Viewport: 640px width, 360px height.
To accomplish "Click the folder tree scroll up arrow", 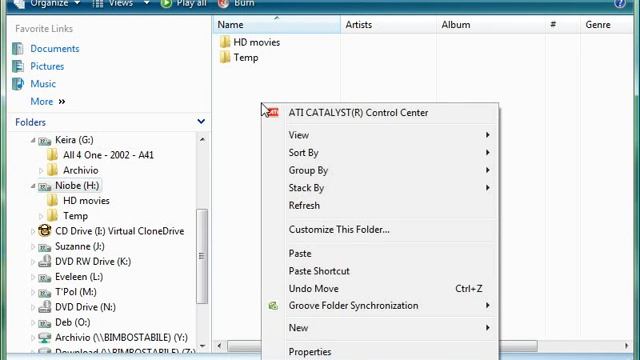I will (x=202, y=140).
